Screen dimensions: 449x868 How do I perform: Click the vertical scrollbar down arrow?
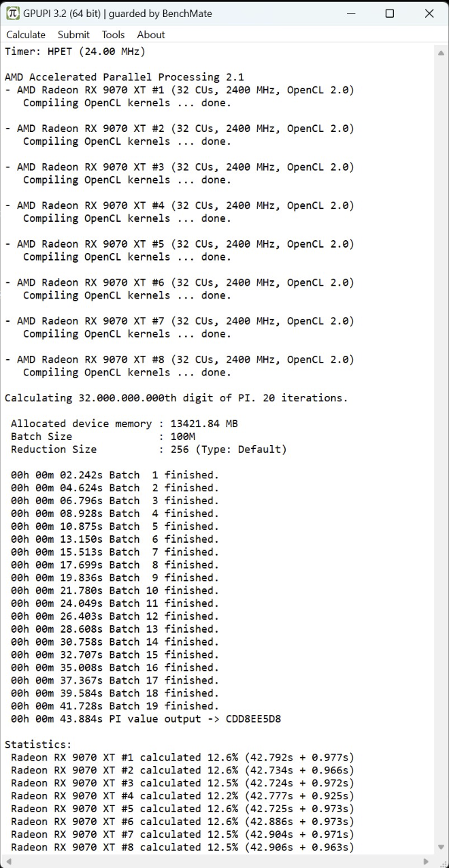point(442,849)
